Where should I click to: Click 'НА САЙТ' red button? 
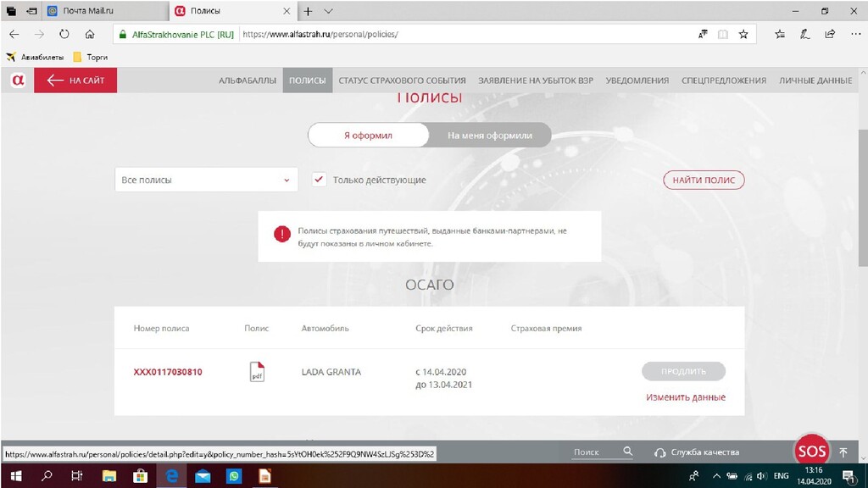(x=75, y=80)
